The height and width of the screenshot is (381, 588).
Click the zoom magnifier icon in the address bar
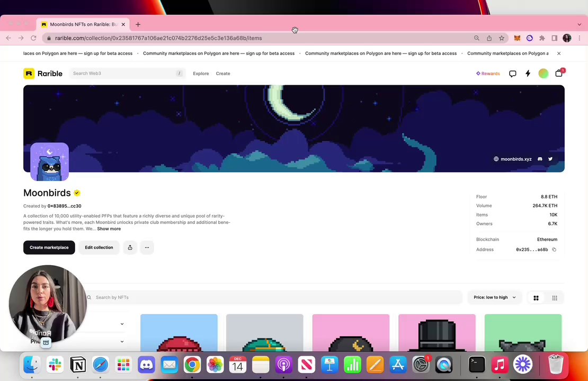(477, 38)
